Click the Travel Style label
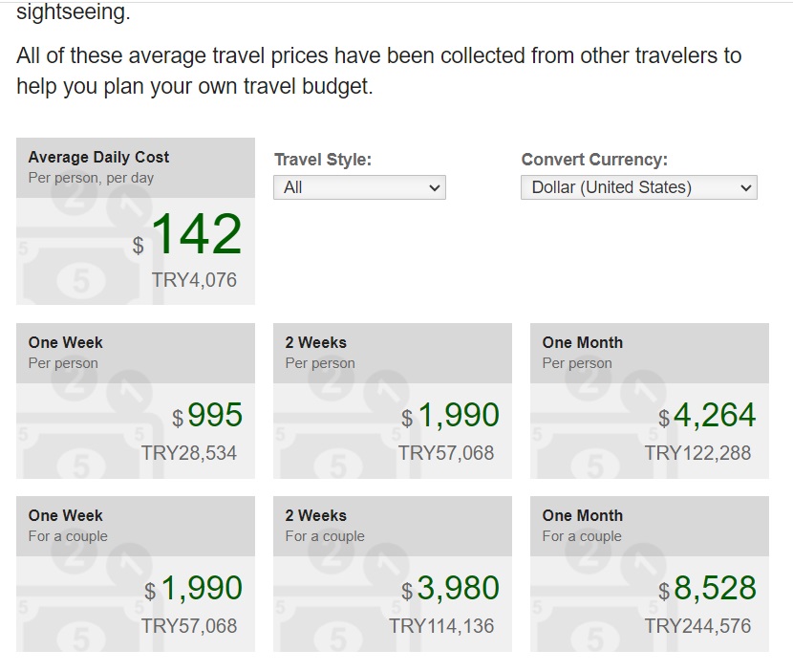Screen dimensions: 793x672 click(x=323, y=161)
